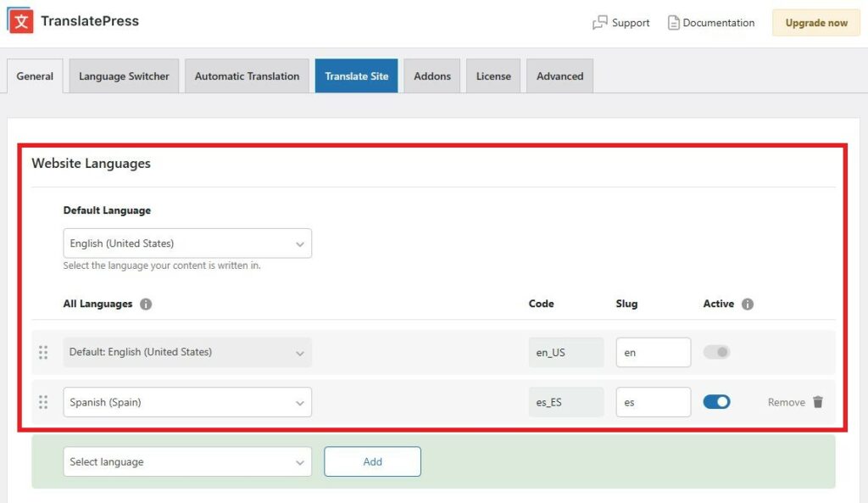Click the Documentation page icon
868x503 pixels.
673,23
